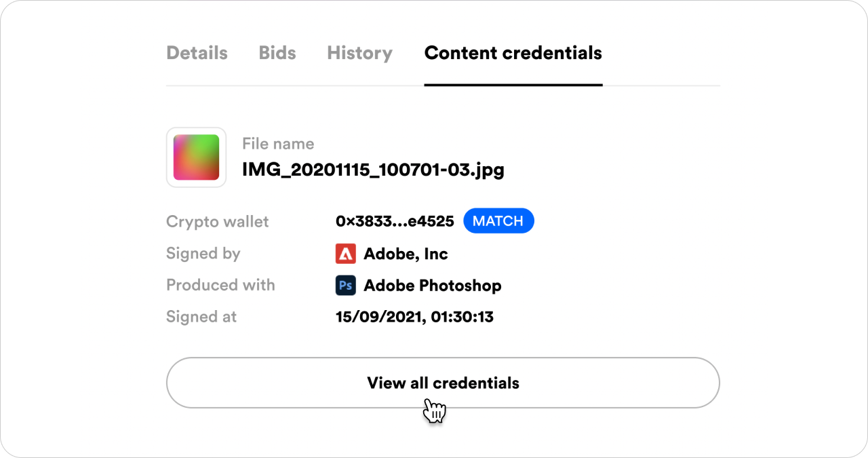Click View all credentials button
The image size is (868, 458).
pyautogui.click(x=443, y=383)
